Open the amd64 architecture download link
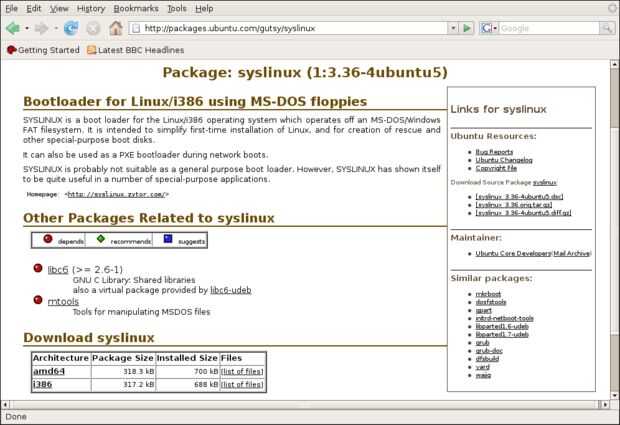The width and height of the screenshot is (620, 425). point(49,371)
